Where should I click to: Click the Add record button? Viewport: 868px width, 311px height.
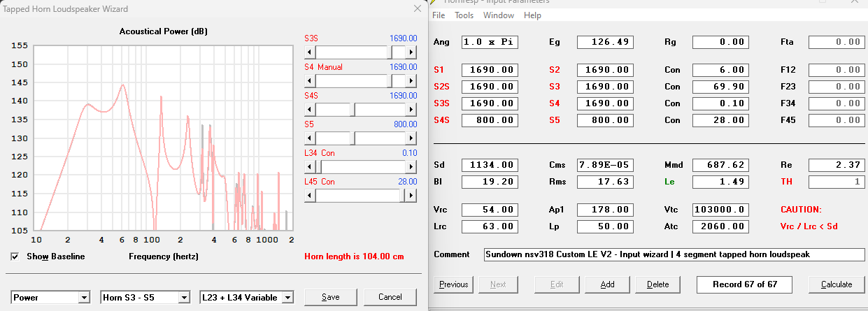607,284
